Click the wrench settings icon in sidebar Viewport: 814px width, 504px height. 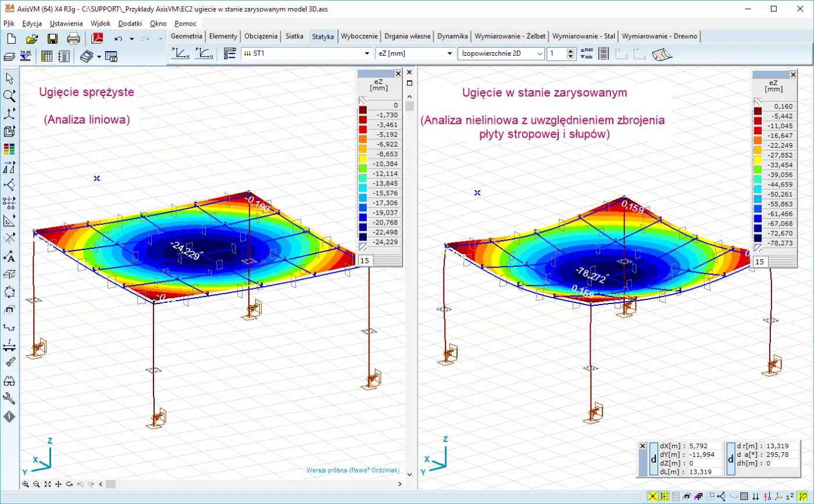(9, 399)
